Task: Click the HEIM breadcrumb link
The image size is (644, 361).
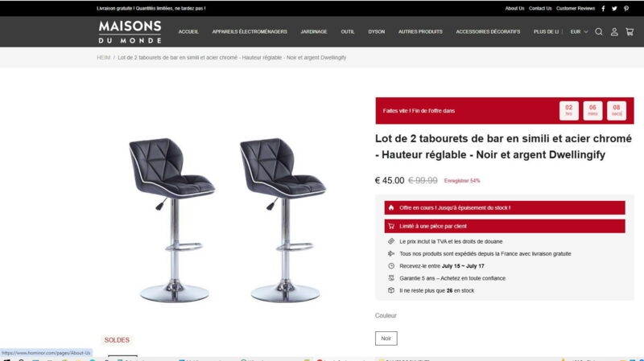Action: [104, 57]
